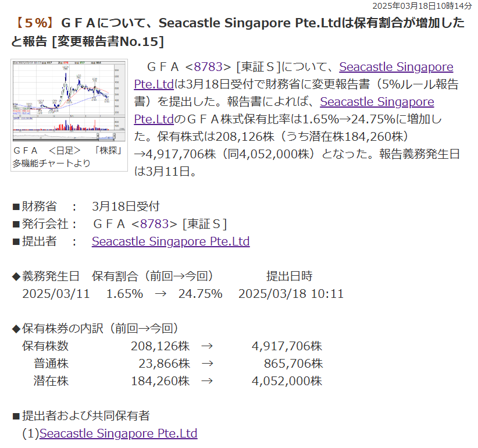Click 4,052,000株 in the 潜在株 row

tap(287, 381)
